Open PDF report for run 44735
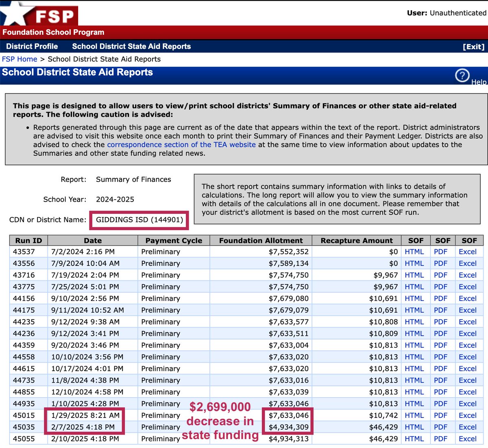This screenshot has height=448, width=488. [x=440, y=380]
